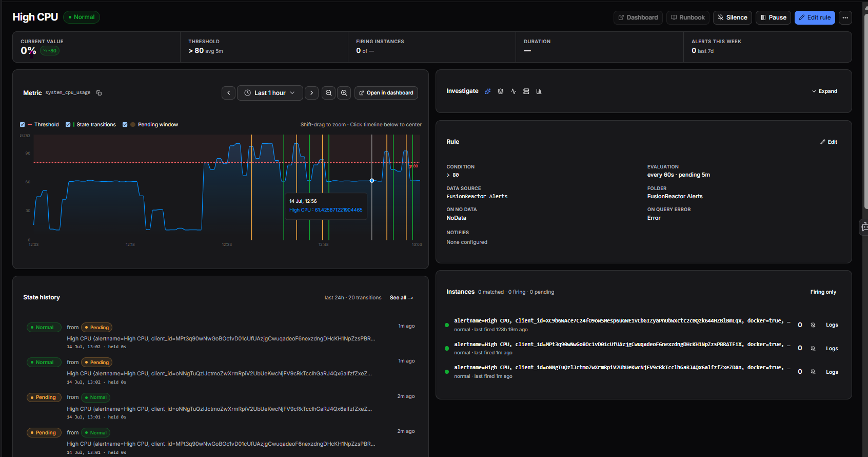Click the 'None configured' notifies text
The image size is (868, 457).
[x=467, y=242]
